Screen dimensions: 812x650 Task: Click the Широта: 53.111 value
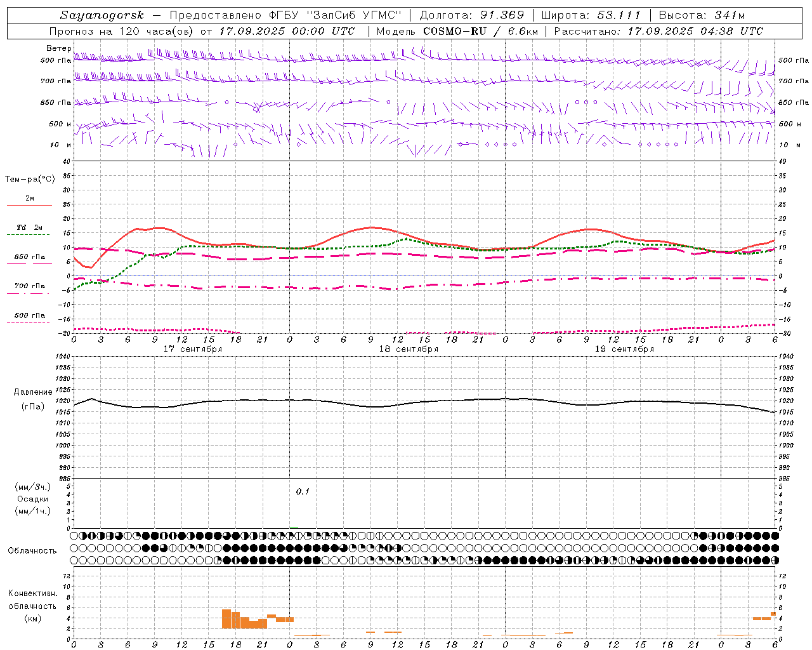(591, 15)
